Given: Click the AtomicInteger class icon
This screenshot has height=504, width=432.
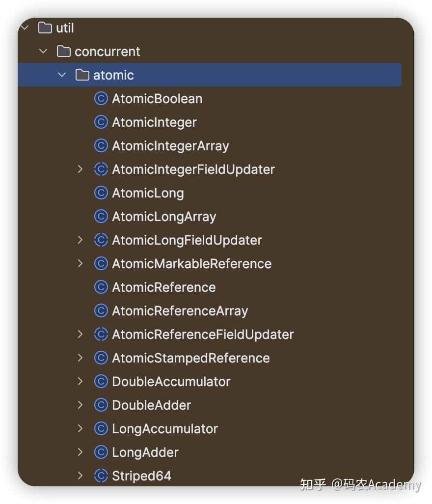Looking at the screenshot, I should (x=101, y=122).
